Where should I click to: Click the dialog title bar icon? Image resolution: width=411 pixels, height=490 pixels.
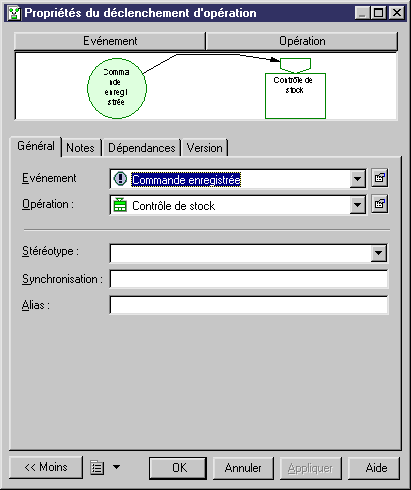14,13
